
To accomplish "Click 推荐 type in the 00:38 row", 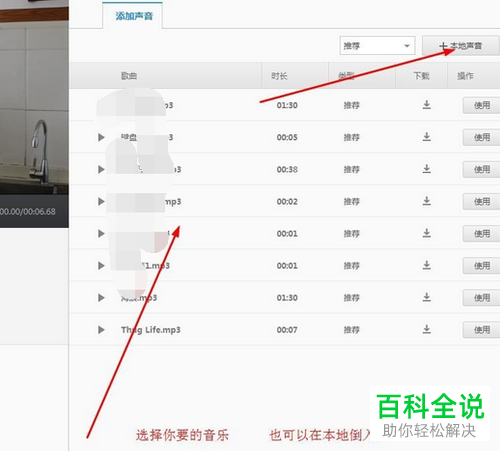I will tap(352, 169).
